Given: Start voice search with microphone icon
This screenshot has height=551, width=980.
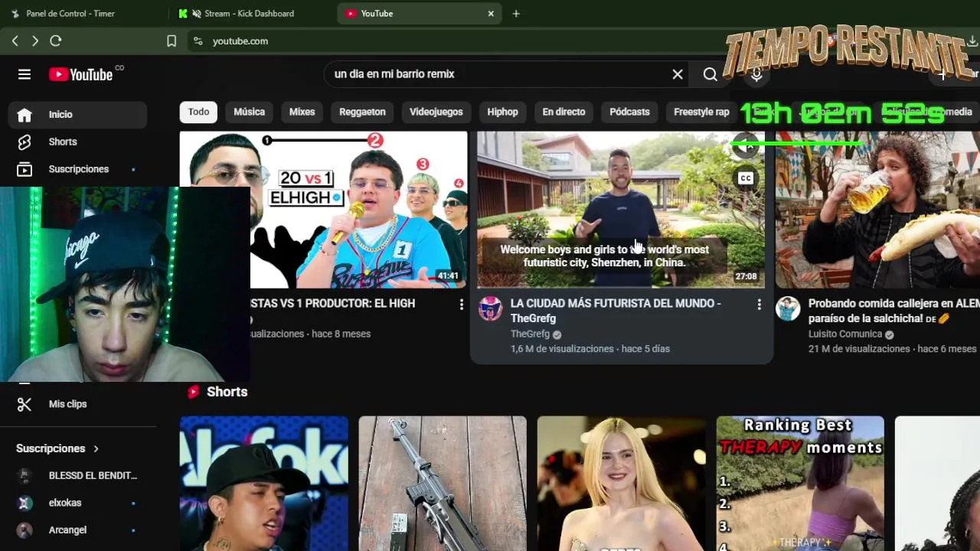Looking at the screenshot, I should tap(756, 74).
